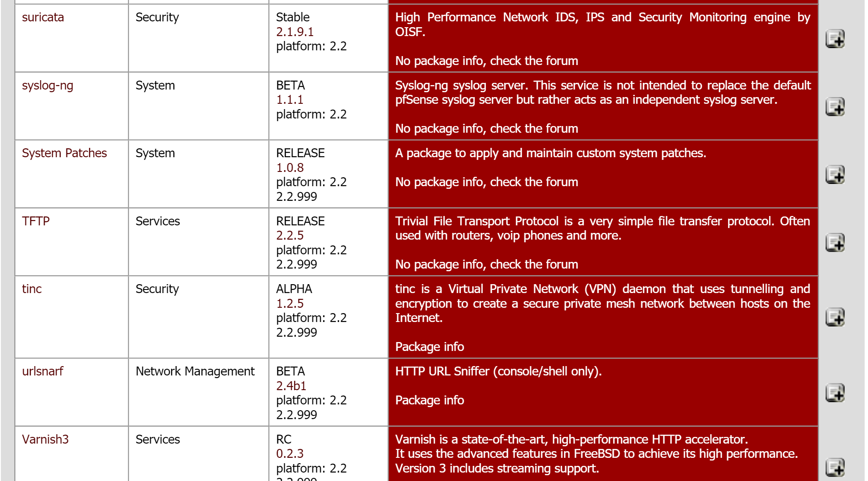Open the suricata package link
This screenshot has width=868, height=481.
pos(43,17)
